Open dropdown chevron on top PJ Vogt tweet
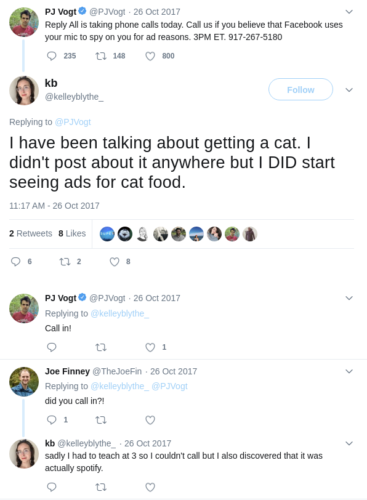 (349, 12)
